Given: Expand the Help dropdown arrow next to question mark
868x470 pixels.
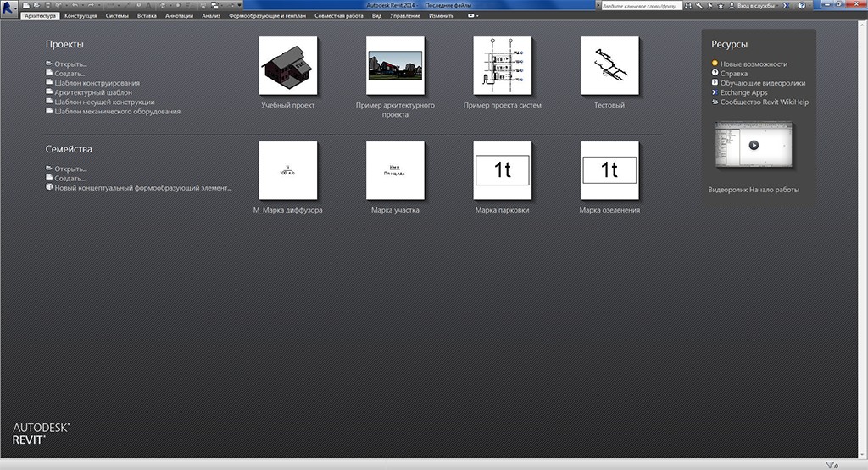Looking at the screenshot, I should pos(810,6).
